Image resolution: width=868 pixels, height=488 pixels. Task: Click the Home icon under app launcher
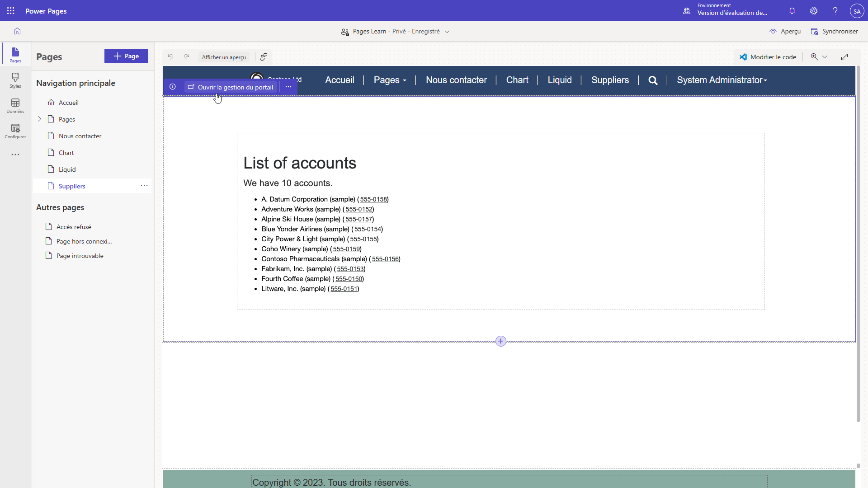point(17,31)
